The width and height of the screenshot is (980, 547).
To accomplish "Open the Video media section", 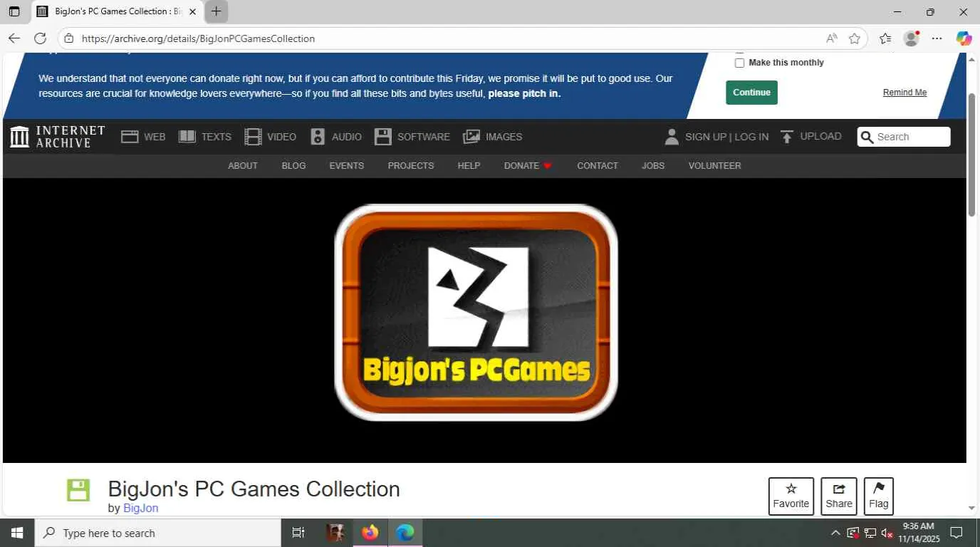I will pos(270,137).
